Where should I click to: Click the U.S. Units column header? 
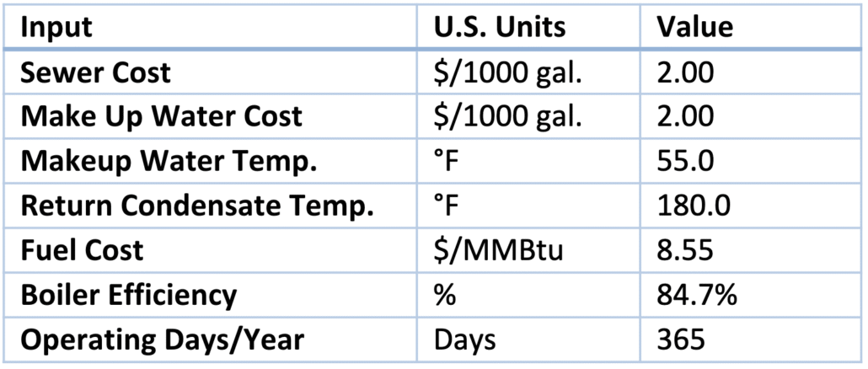tap(499, 28)
